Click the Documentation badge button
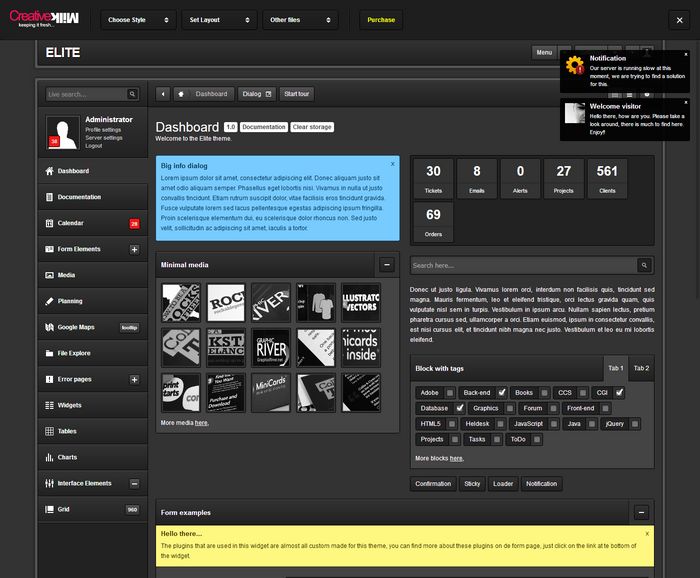700x578 pixels. coord(264,127)
